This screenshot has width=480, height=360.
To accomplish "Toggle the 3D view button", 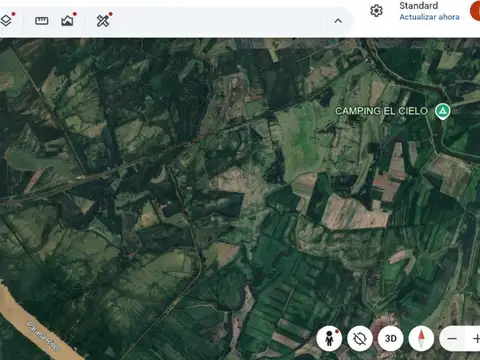I will pyautogui.click(x=391, y=339).
